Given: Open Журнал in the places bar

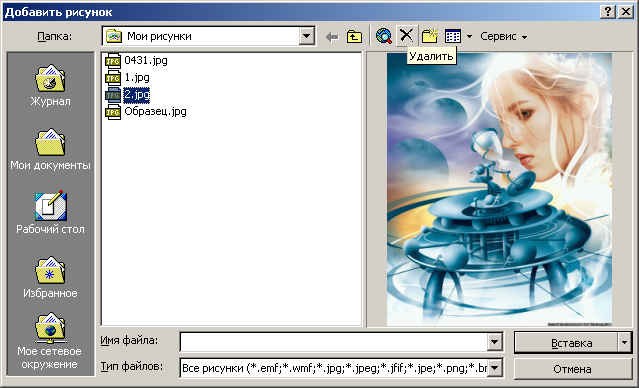Looking at the screenshot, I should pyautogui.click(x=50, y=85).
